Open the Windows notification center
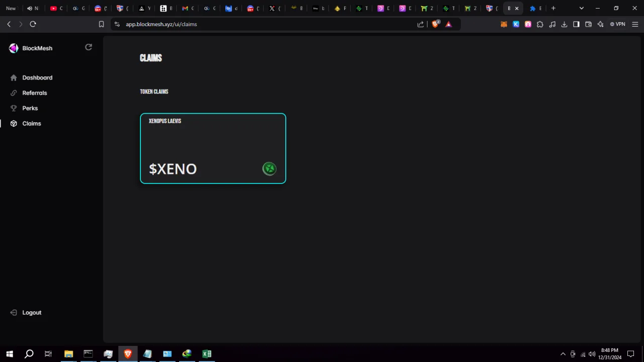Image resolution: width=644 pixels, height=362 pixels. [x=631, y=354]
